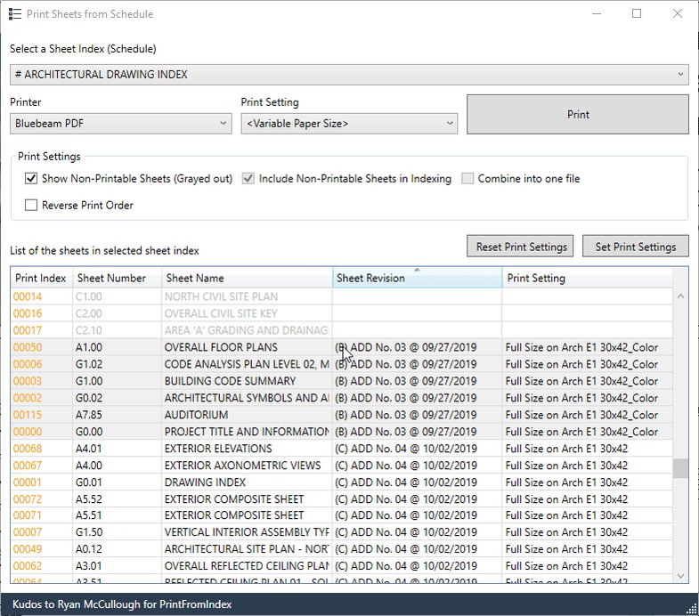Sort by Print Index column header
The height and width of the screenshot is (616, 699).
coord(42,278)
